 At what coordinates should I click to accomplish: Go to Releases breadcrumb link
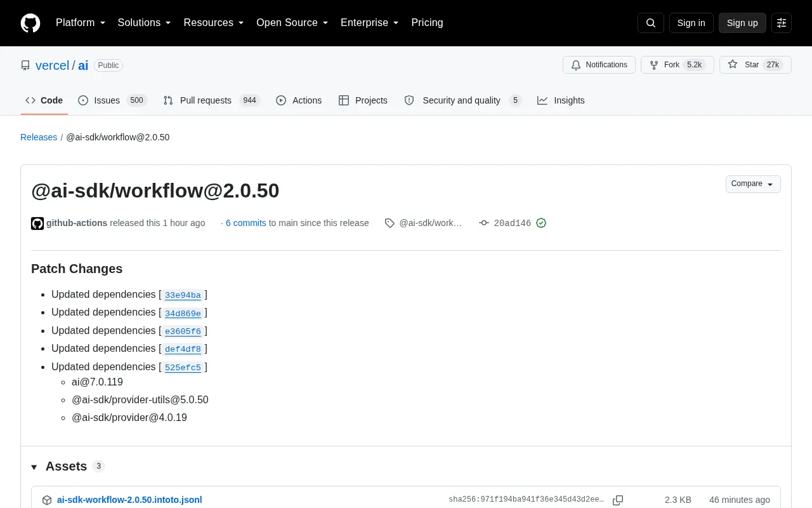pos(39,137)
